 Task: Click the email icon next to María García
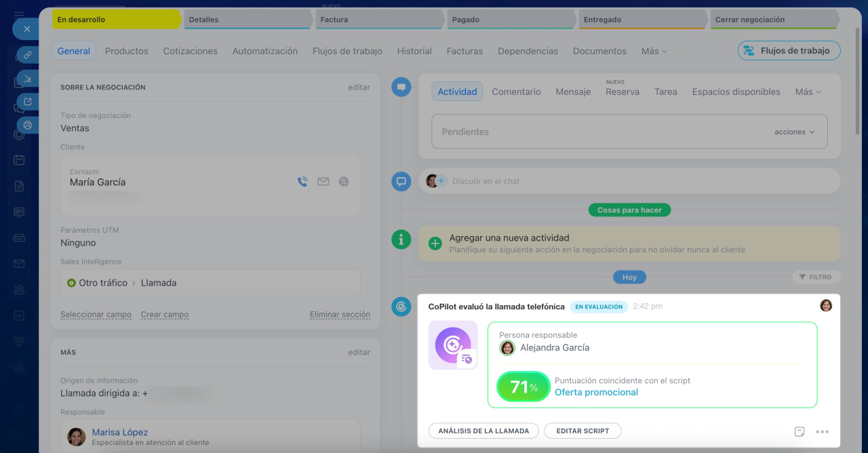pyautogui.click(x=323, y=182)
